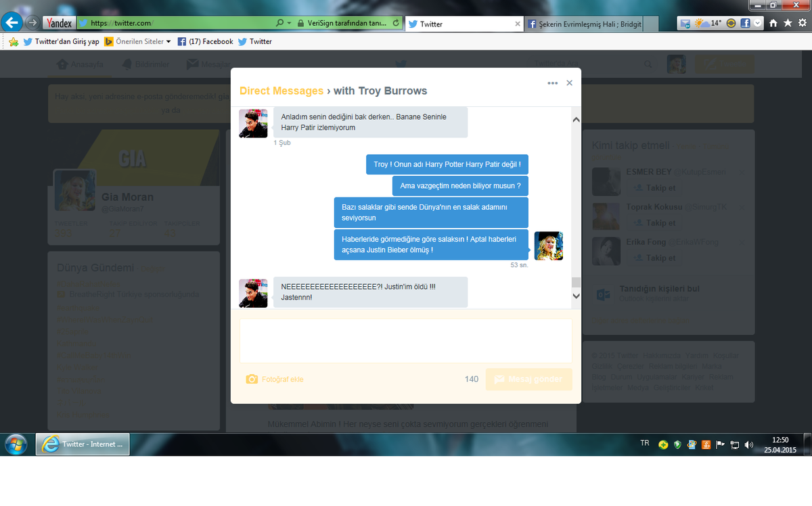Viewport: 812px width, 506px height.
Task: Go back via the Direct Messages link
Action: [x=281, y=91]
